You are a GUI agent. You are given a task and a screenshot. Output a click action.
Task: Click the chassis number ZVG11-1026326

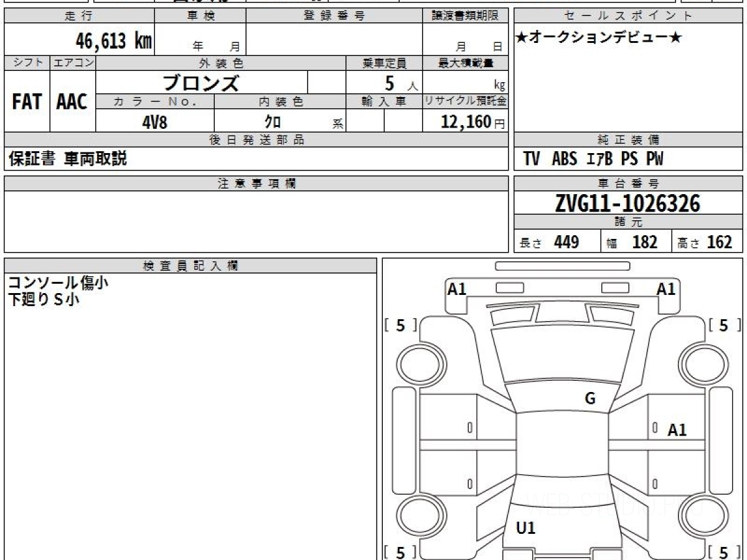pyautogui.click(x=628, y=203)
